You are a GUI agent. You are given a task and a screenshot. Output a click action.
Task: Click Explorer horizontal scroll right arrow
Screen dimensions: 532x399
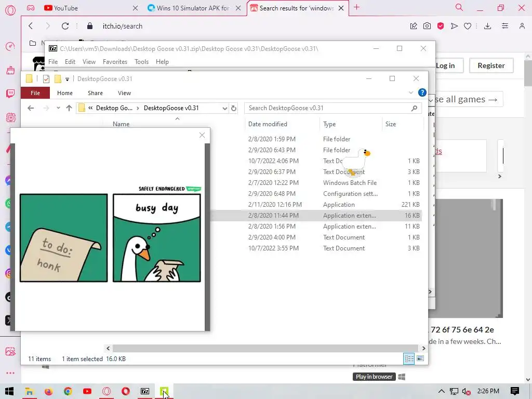coord(423,349)
